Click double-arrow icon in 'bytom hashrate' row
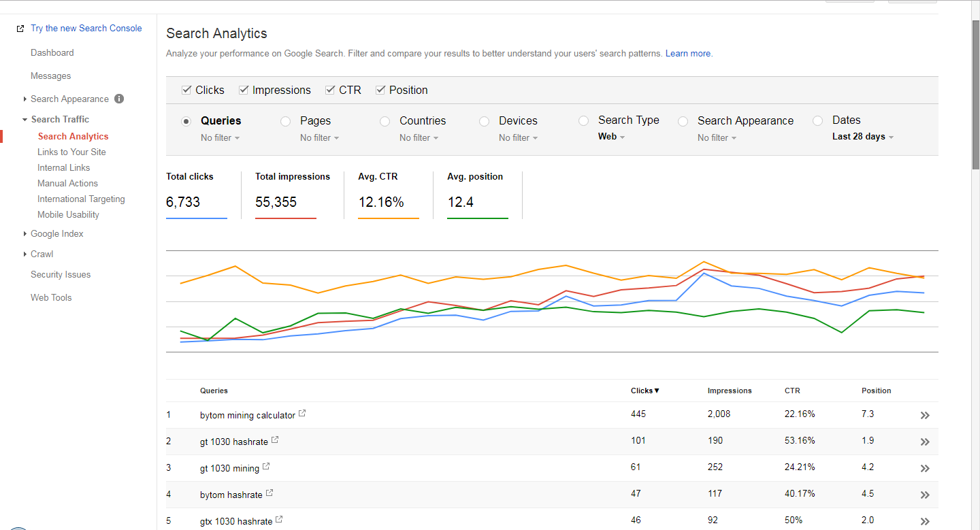The width and height of the screenshot is (980, 530). click(x=924, y=495)
